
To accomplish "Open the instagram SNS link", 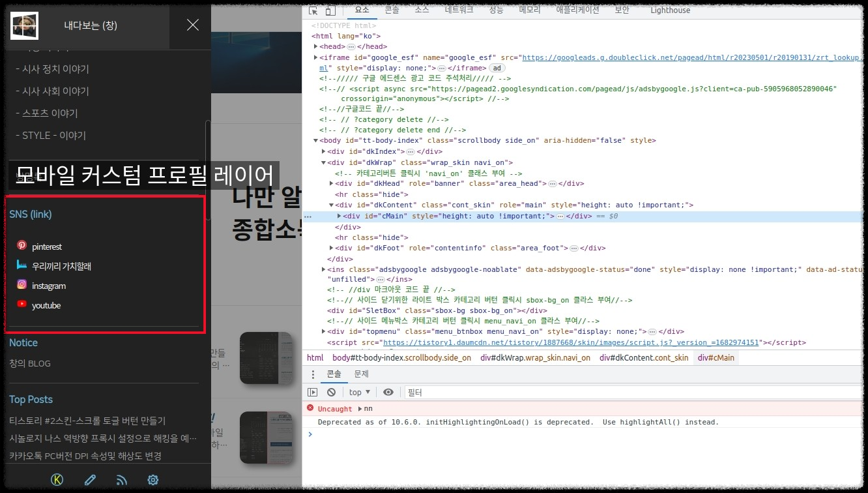I will (49, 286).
